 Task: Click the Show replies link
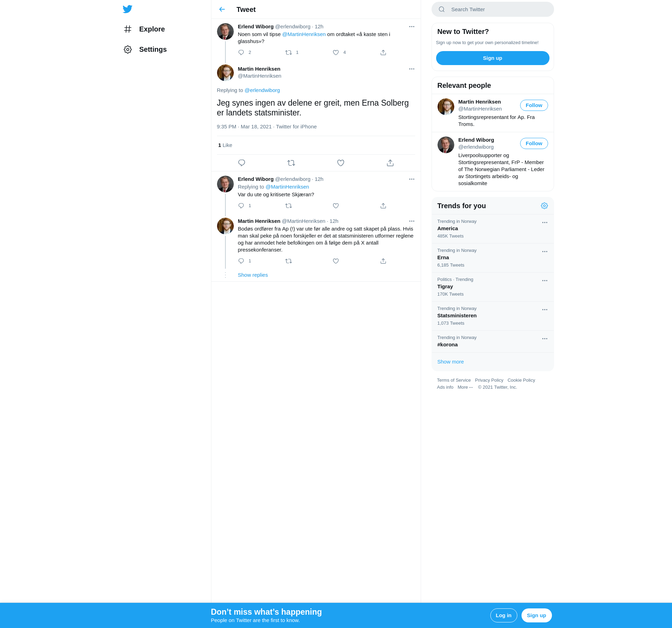253,275
